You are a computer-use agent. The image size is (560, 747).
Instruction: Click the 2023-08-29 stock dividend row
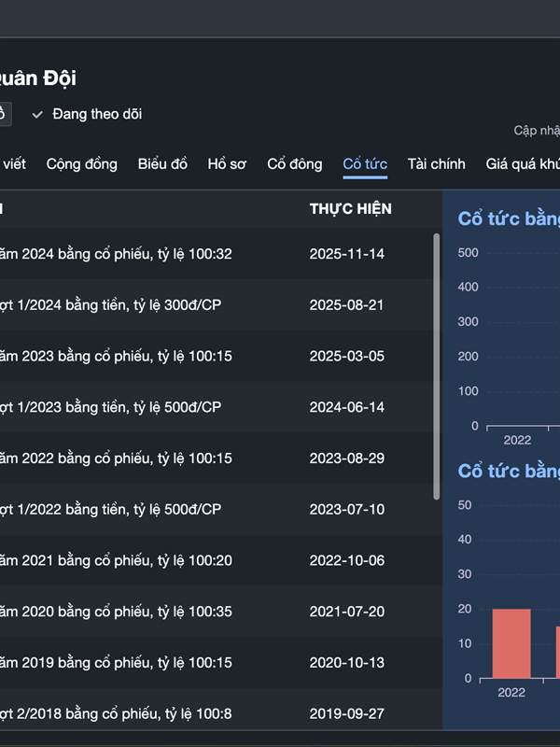215,458
